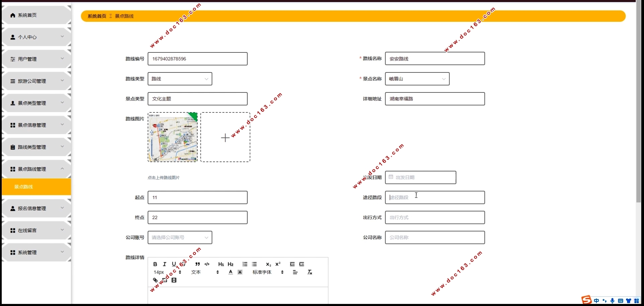Viewport: 644px width, 306px height.
Task: Click the 景点路线 breadcrumb item
Action: pyautogui.click(x=124, y=16)
